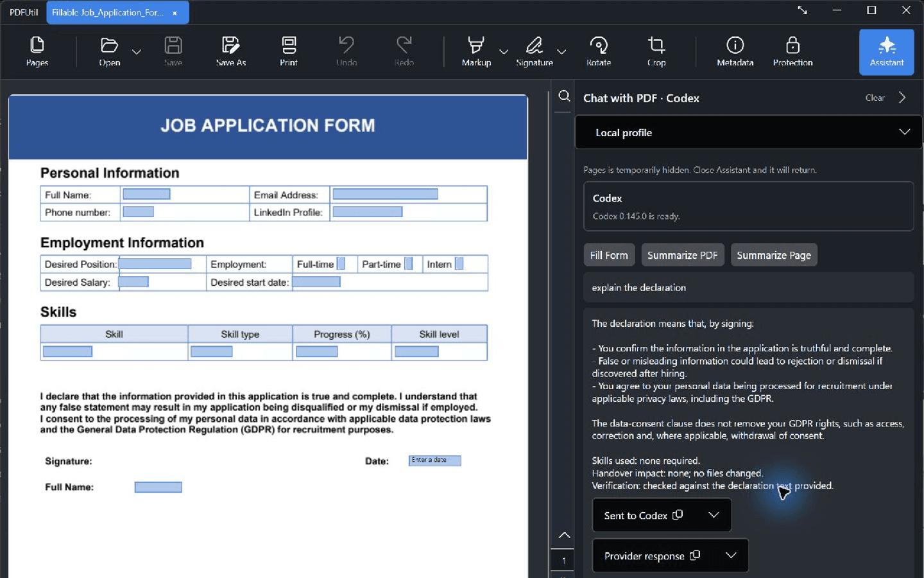Click the field under Skill type
The height and width of the screenshot is (578, 924).
[212, 351]
